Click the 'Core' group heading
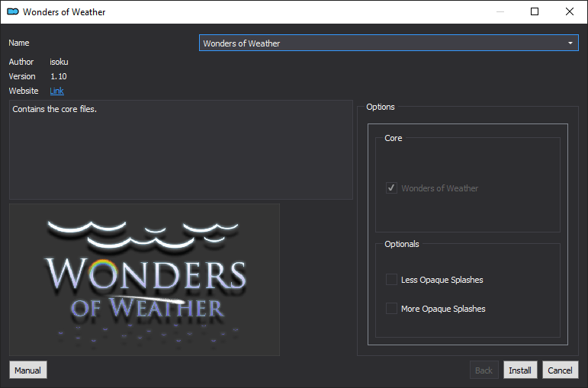 (x=393, y=138)
